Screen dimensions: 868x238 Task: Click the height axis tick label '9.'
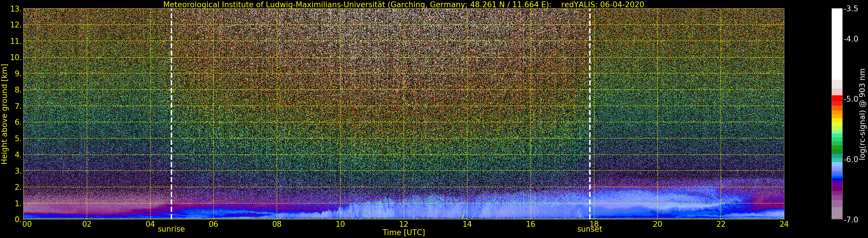click(18, 74)
